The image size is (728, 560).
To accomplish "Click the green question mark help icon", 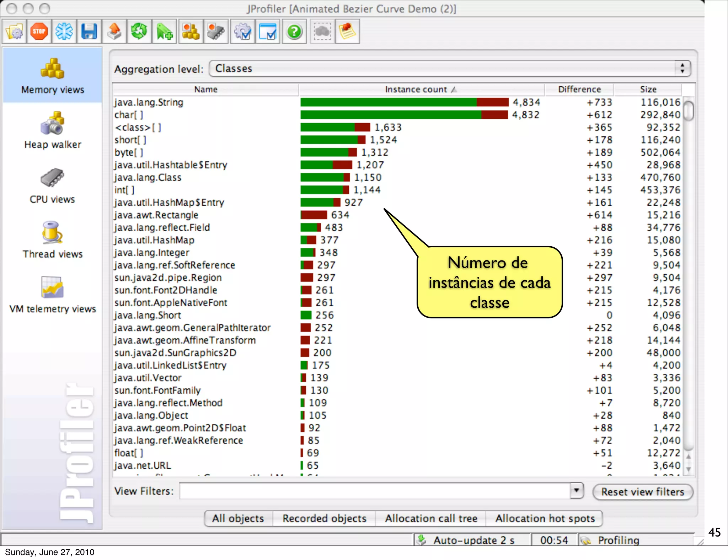I will pyautogui.click(x=294, y=32).
